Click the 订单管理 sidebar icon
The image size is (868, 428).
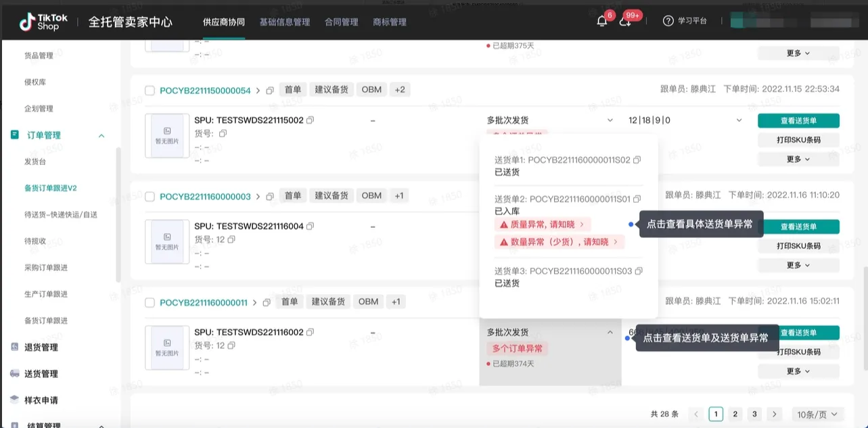(x=15, y=135)
